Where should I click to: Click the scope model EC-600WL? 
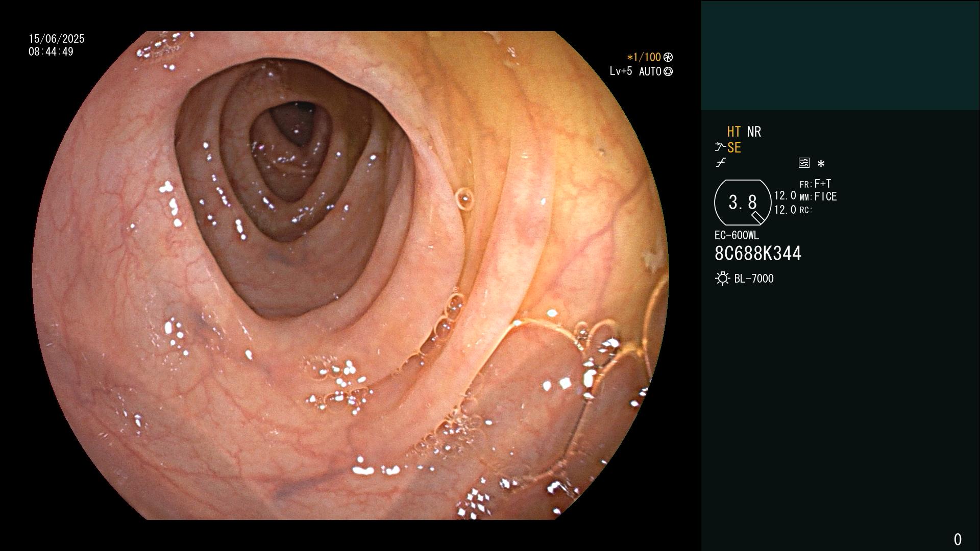(x=737, y=235)
